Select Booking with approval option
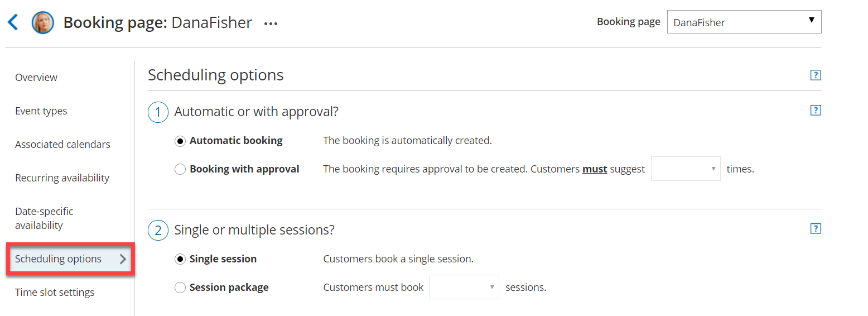 tap(180, 169)
